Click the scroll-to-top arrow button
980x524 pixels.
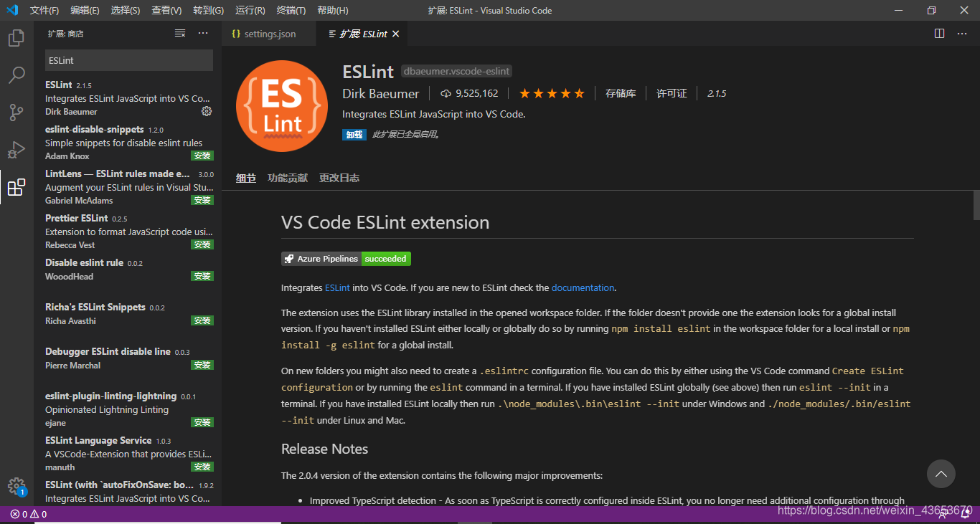coord(941,474)
